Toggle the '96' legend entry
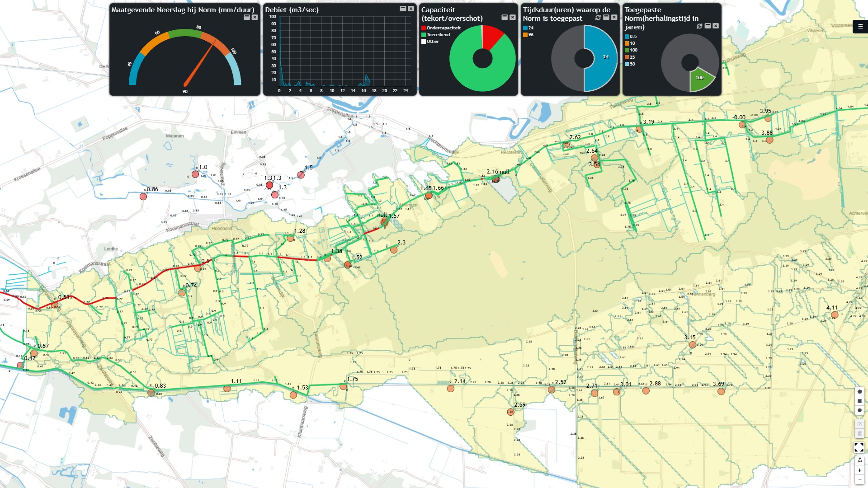Viewport: 868px width, 488px height. [529, 34]
